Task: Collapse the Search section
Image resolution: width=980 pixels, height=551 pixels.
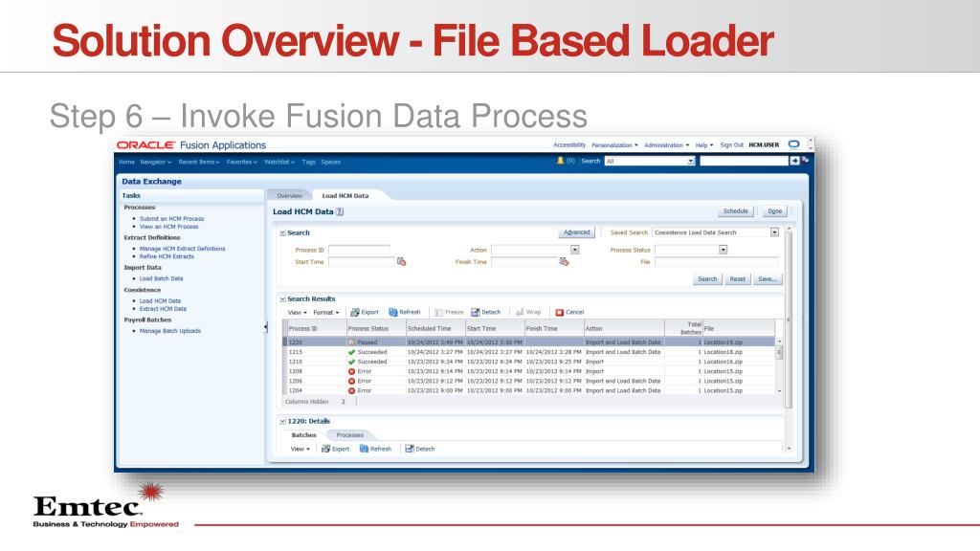Action: click(x=282, y=233)
